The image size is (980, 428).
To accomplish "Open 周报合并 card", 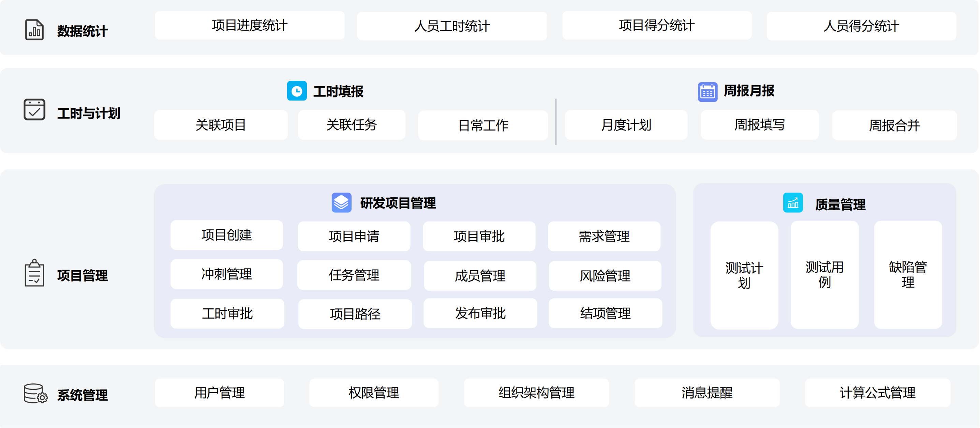I will point(894,125).
